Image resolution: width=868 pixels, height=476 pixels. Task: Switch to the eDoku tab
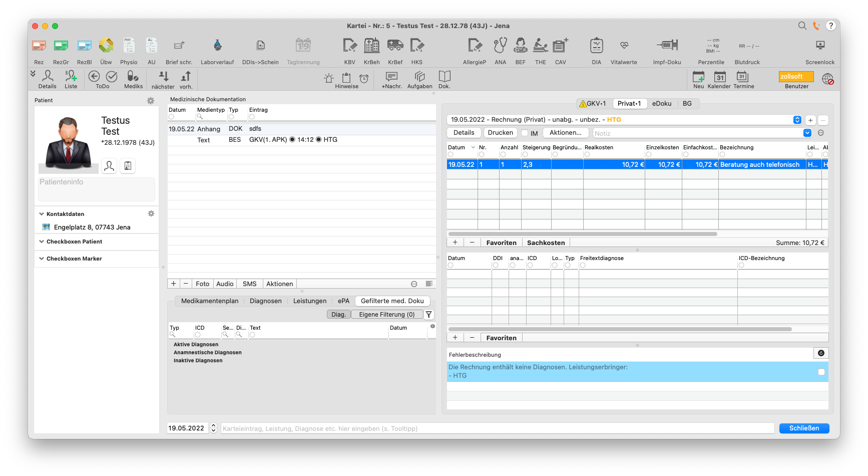tap(662, 104)
